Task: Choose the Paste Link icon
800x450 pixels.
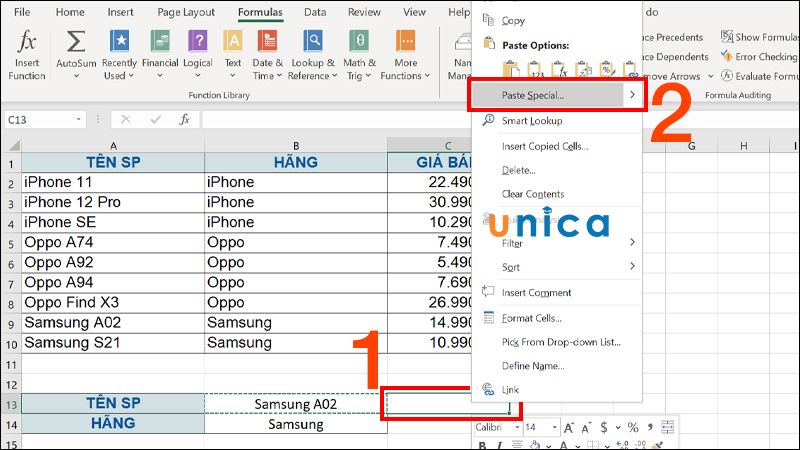Action: click(631, 69)
